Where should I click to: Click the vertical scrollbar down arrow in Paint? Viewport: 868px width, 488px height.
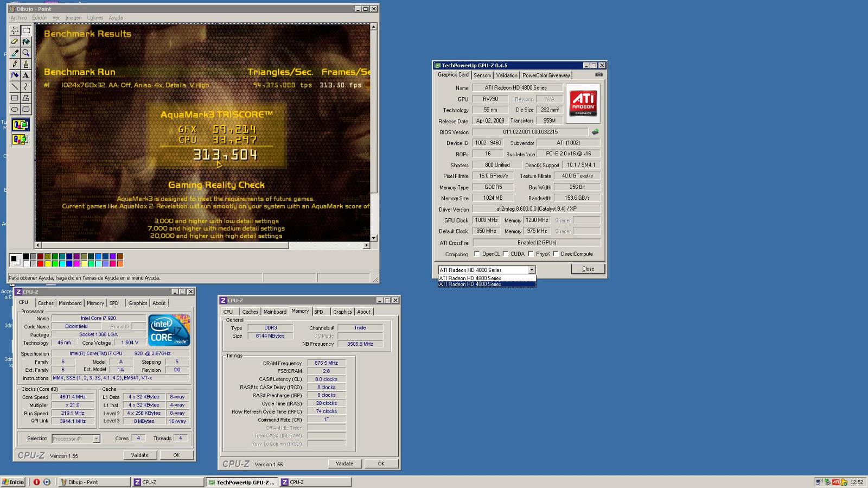(x=374, y=238)
